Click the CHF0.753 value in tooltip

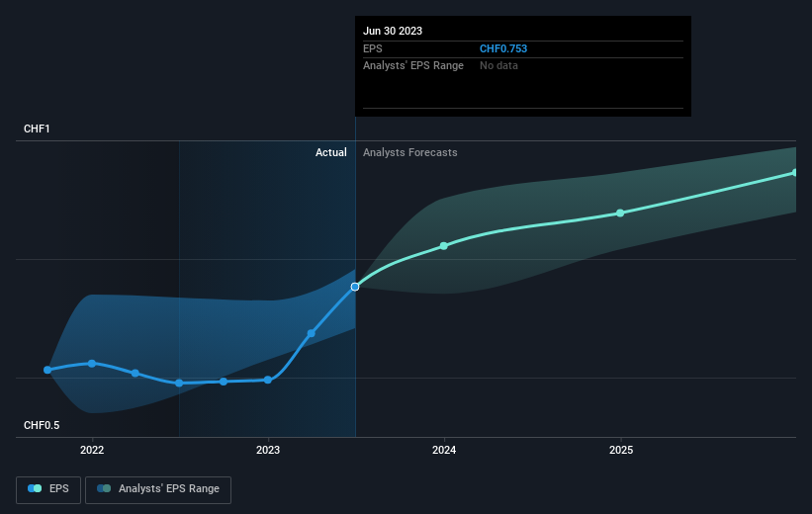[x=503, y=48]
